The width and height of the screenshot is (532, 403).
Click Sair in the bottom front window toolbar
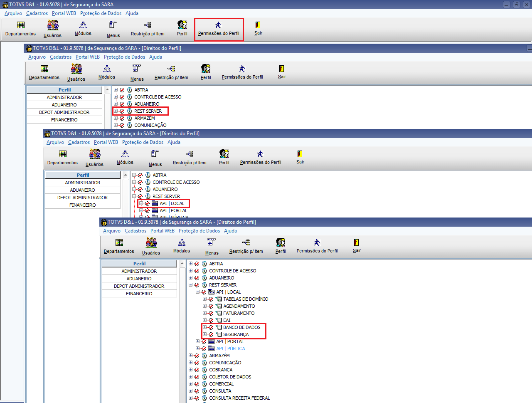[x=357, y=246]
